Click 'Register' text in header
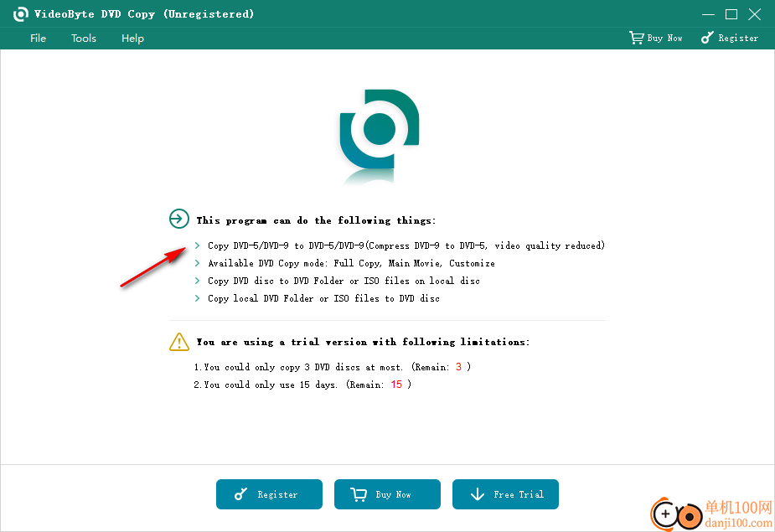The height and width of the screenshot is (532, 775). pos(738,38)
